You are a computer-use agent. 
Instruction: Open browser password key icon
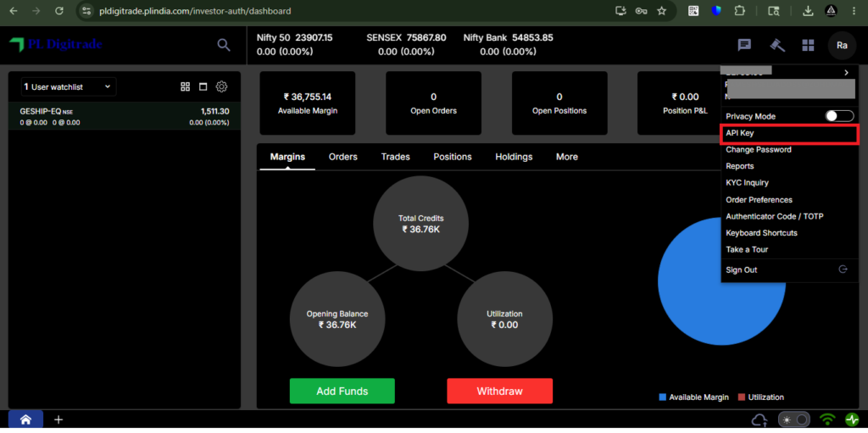[641, 10]
